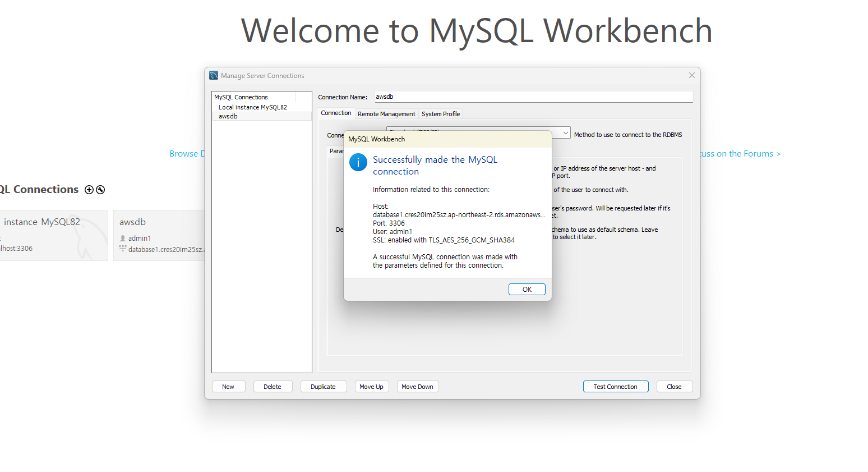Switch to Remote Management tab
This screenshot has height=472, width=868.
pos(386,114)
